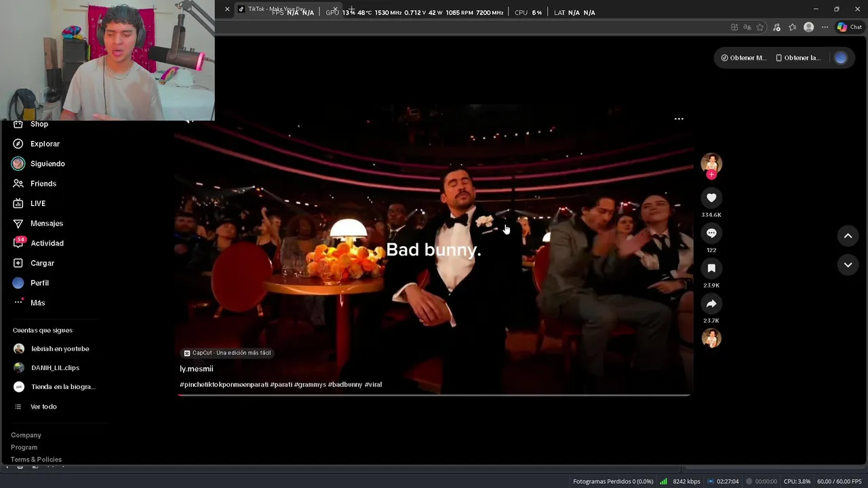Image resolution: width=868 pixels, height=488 pixels.
Task: Share the video using the arrow icon
Action: pos(711,304)
